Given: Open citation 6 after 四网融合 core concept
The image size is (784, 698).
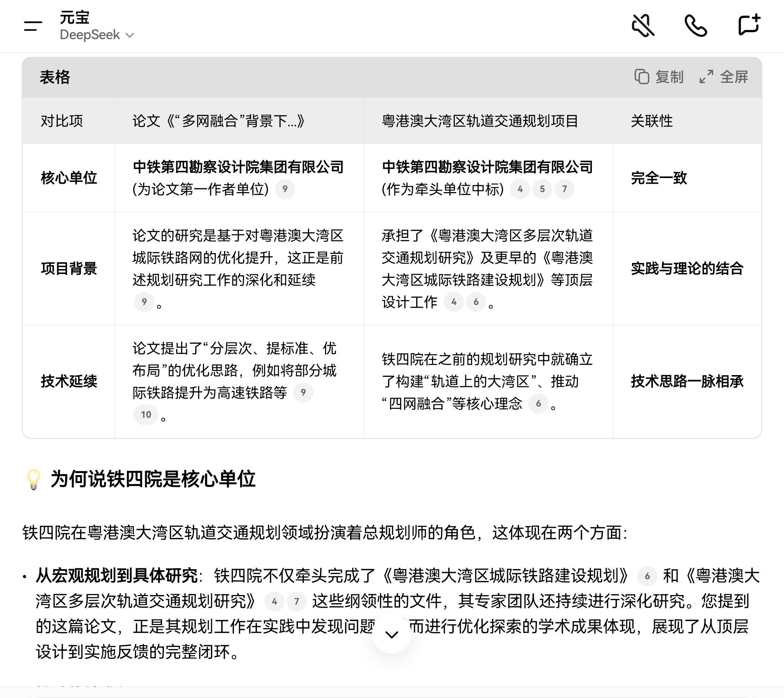Looking at the screenshot, I should click(539, 403).
